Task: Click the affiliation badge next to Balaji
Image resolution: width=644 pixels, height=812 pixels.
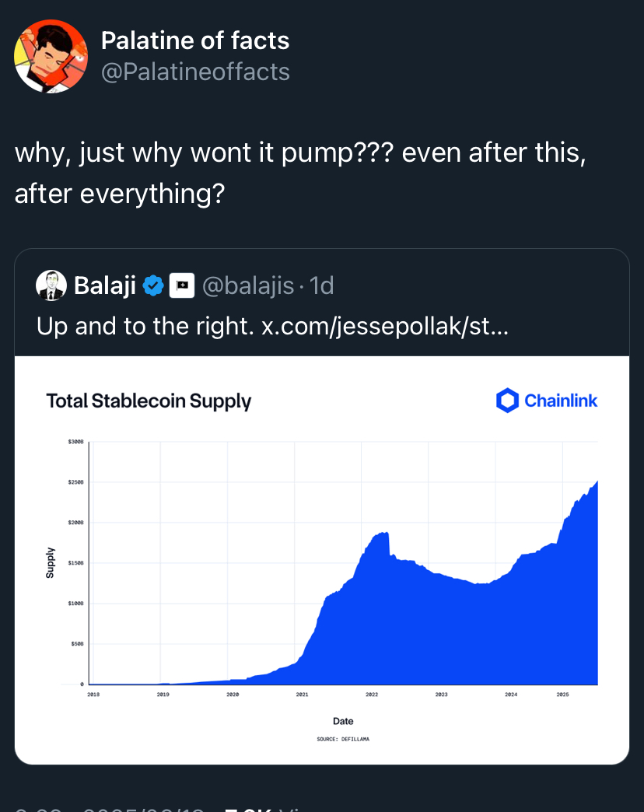Action: click(182, 285)
